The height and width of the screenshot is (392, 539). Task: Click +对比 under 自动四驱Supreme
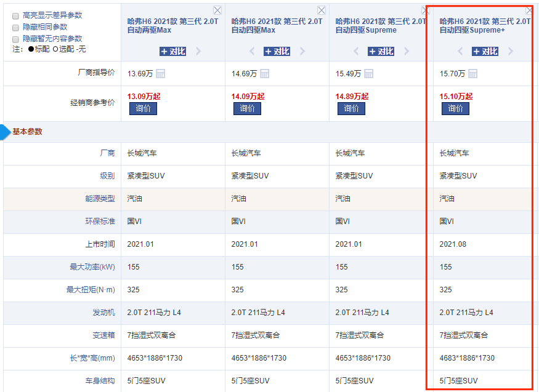pos(381,52)
